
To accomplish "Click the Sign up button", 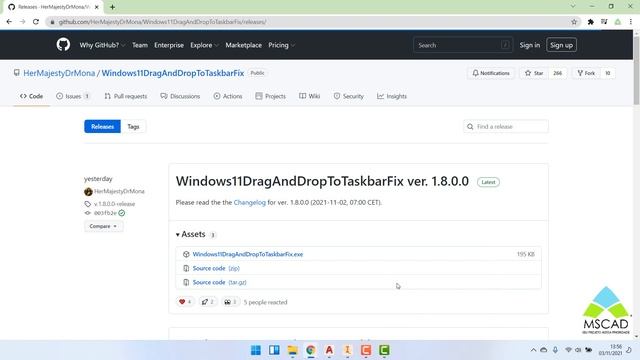I will click(561, 45).
